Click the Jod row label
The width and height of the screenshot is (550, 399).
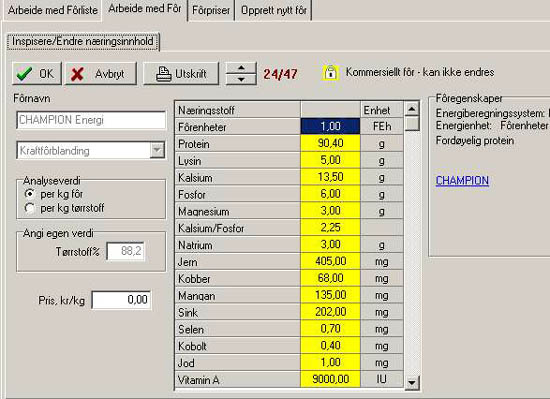coord(237,362)
